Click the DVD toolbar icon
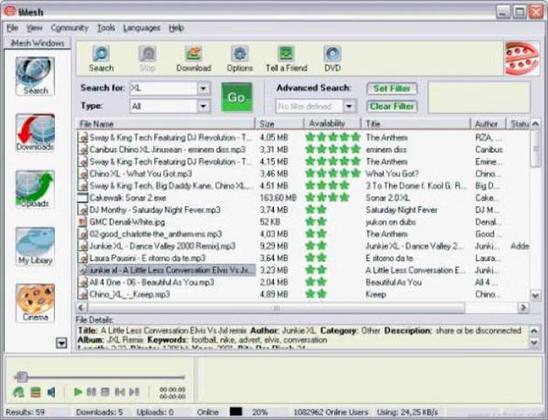Screen dimensions: 548x420 pyautogui.click(x=332, y=58)
